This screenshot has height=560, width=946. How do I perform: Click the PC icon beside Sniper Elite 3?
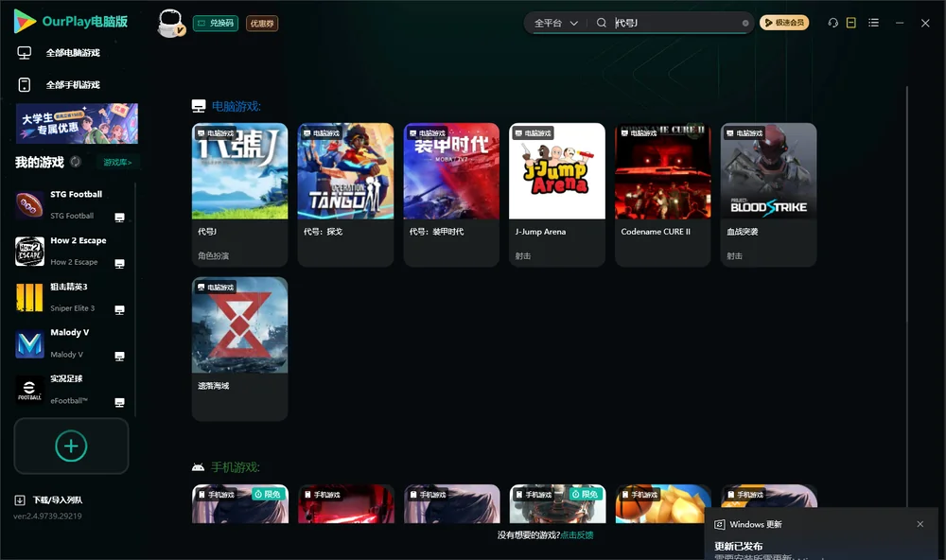119,309
